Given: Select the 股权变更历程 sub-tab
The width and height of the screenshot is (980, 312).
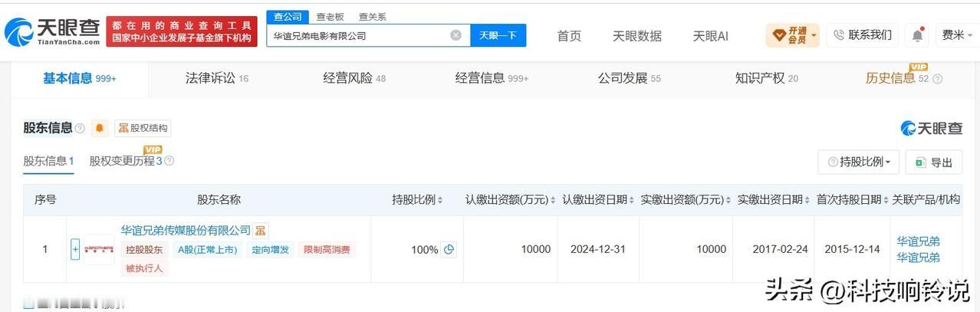Looking at the screenshot, I should [x=126, y=161].
